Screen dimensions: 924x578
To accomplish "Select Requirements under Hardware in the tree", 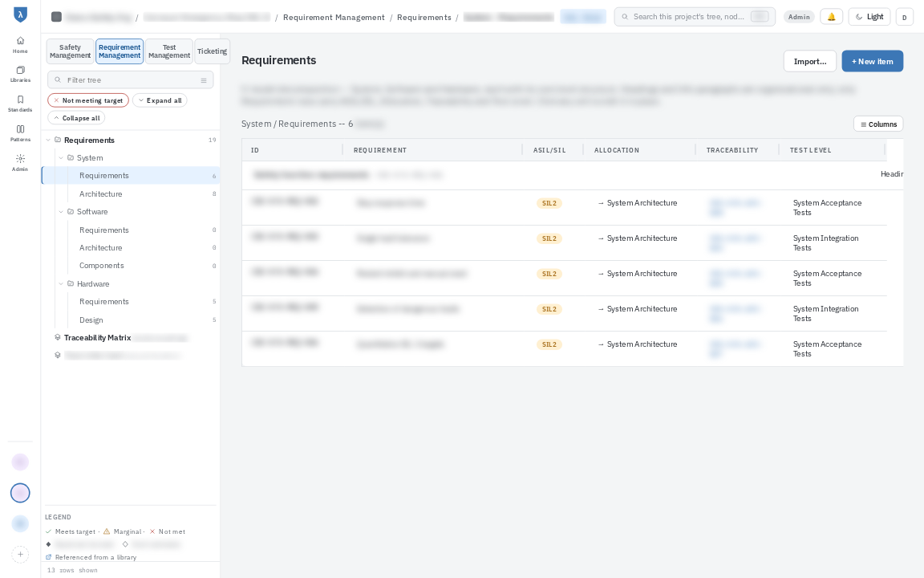I will click(131, 302).
